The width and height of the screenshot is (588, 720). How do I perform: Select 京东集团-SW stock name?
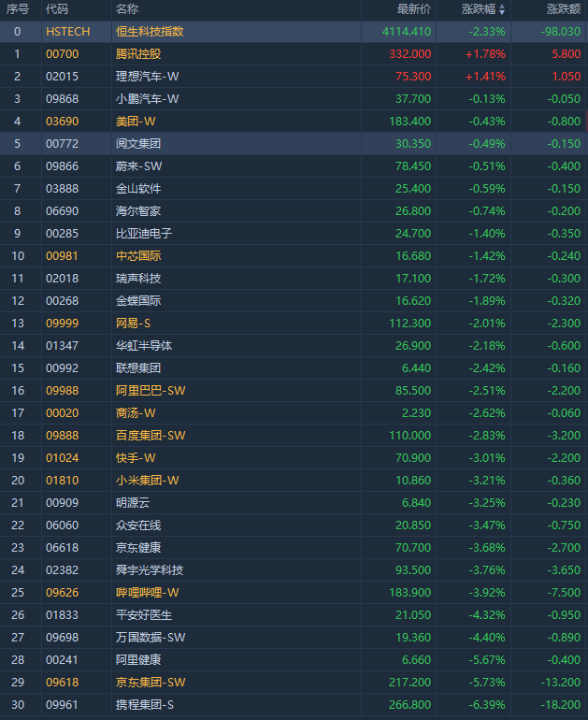[x=151, y=683]
